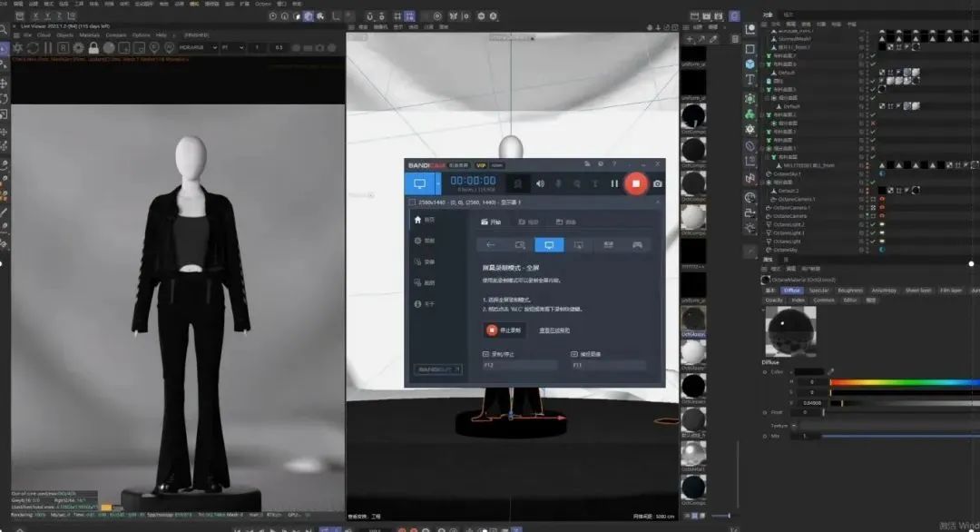Pause the Bandicam recording
980x532 pixels.
pyautogui.click(x=614, y=183)
